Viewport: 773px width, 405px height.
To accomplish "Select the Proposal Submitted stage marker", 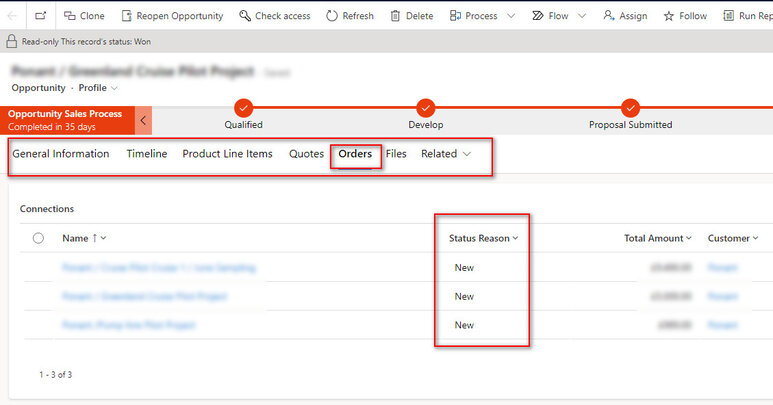I will pos(630,108).
